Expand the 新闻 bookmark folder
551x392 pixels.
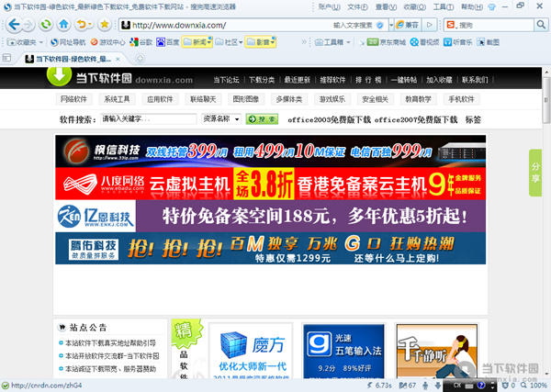(197, 42)
